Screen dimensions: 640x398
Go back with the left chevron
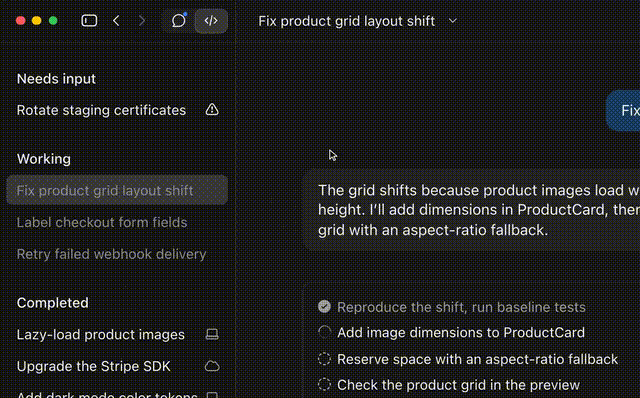pyautogui.click(x=116, y=20)
